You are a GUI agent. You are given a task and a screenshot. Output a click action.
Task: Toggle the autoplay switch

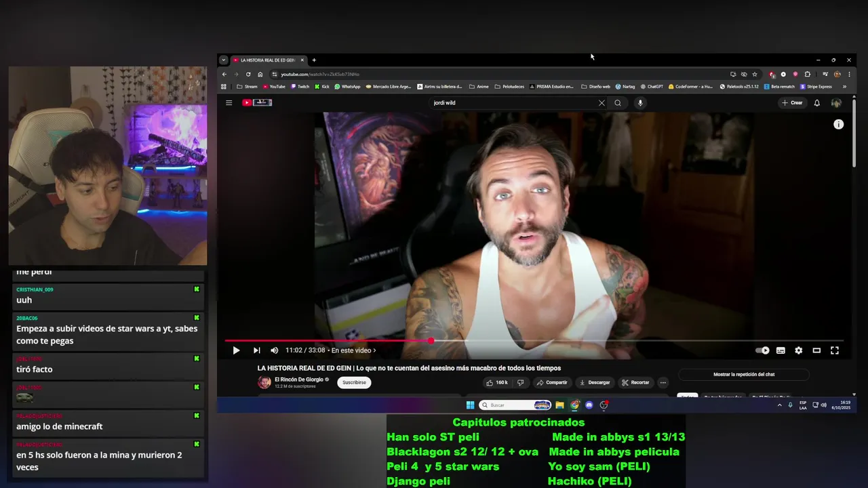(x=762, y=350)
